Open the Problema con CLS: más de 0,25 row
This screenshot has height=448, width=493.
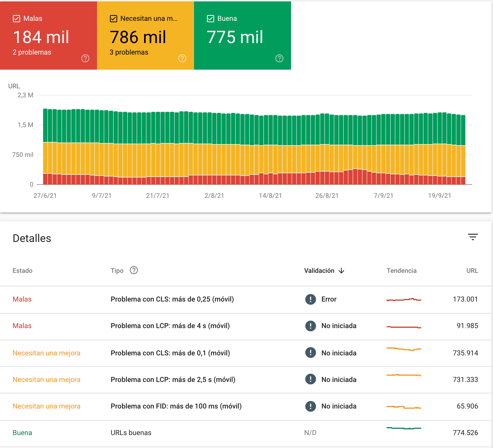[x=172, y=299]
